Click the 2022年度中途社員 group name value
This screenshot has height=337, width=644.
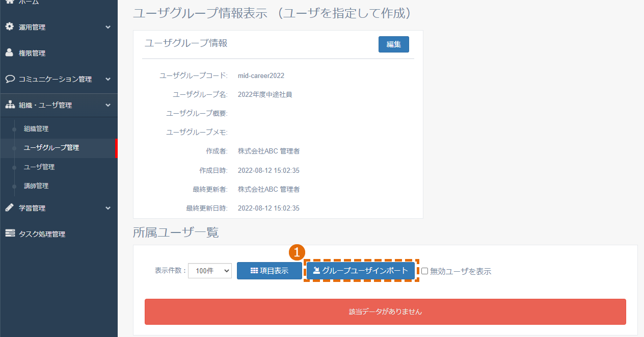[x=265, y=94]
